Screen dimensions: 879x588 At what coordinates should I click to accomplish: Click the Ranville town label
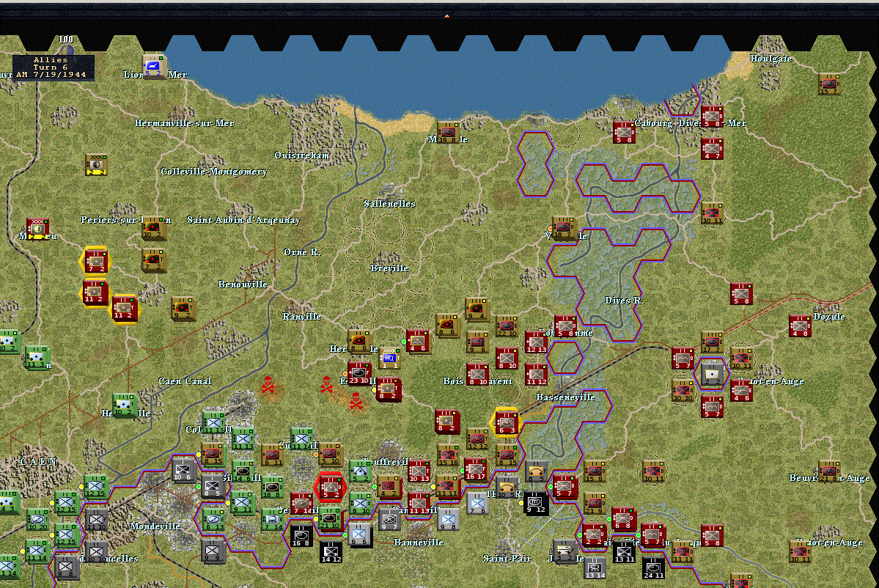click(x=301, y=317)
